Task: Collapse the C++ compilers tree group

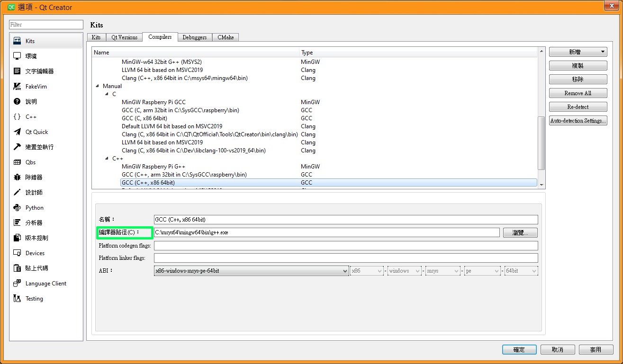Action: coord(107,159)
